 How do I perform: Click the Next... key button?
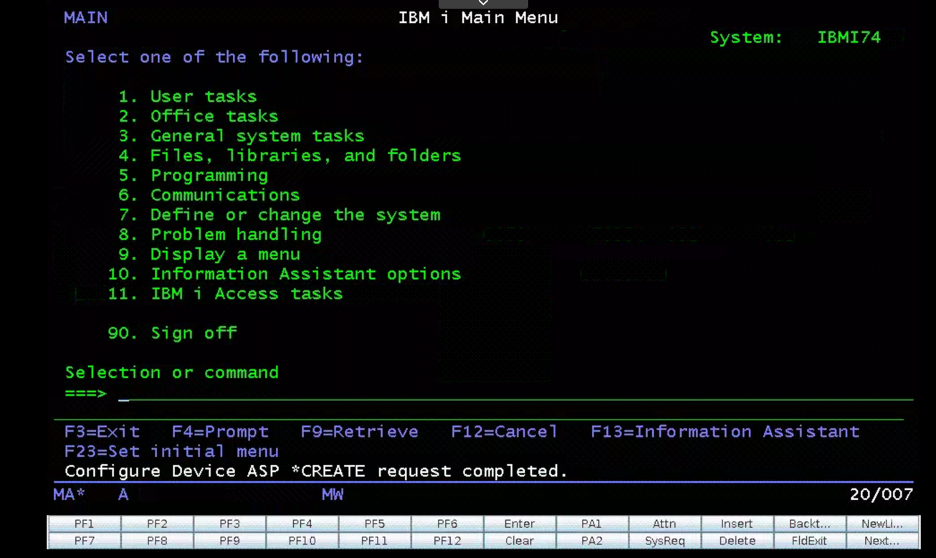(x=882, y=541)
